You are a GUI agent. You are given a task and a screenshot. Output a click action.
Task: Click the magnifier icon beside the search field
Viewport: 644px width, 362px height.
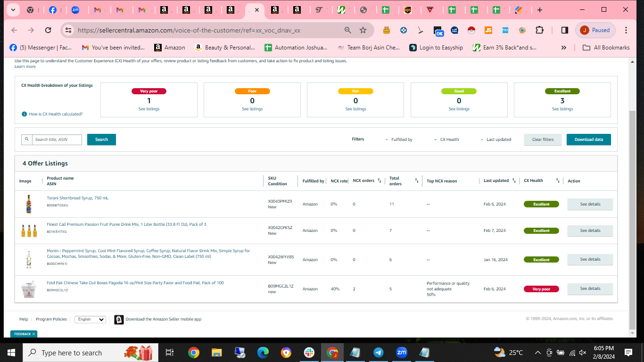pyautogui.click(x=27, y=140)
